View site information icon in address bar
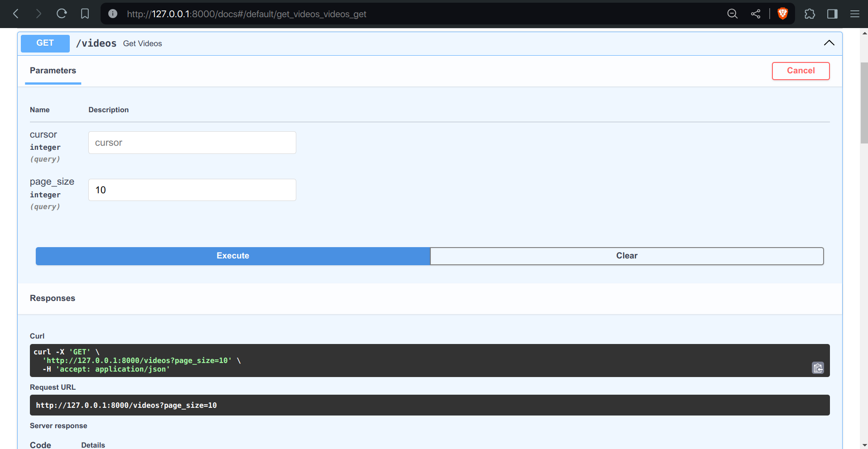The height and width of the screenshot is (449, 868). [x=113, y=14]
